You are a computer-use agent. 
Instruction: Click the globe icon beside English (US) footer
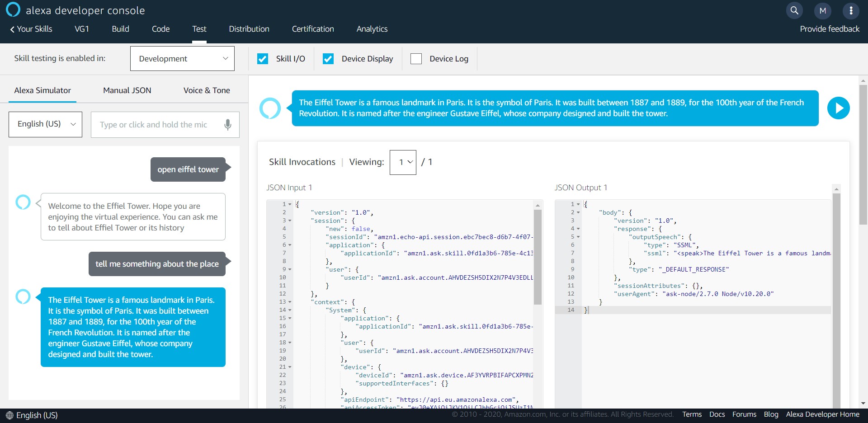click(x=9, y=415)
